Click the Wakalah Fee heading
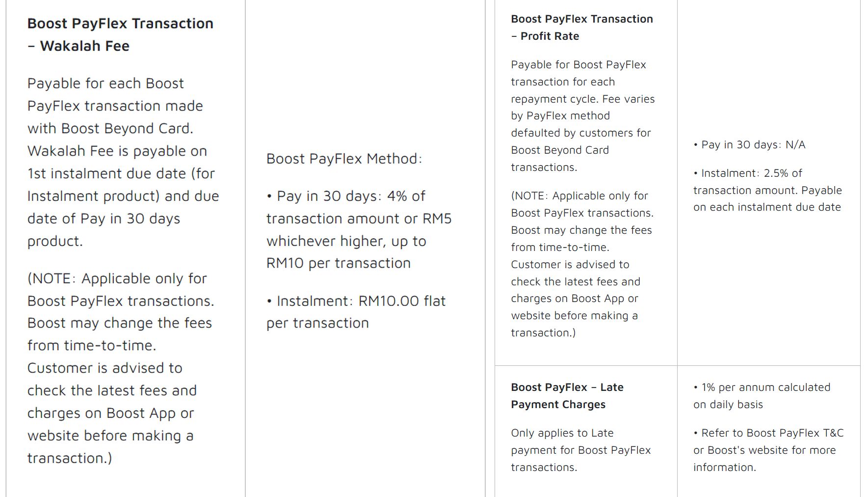The width and height of the screenshot is (868, 497). coord(120,34)
